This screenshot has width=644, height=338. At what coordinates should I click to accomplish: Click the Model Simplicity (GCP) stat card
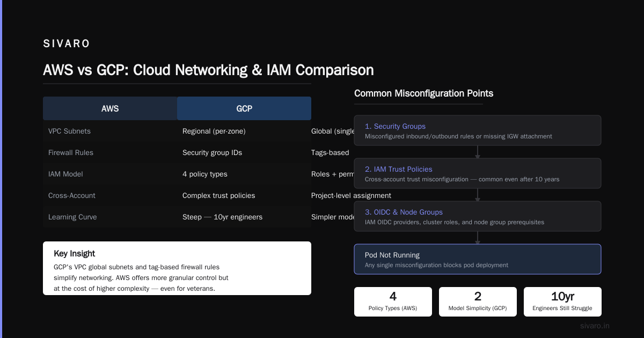(x=478, y=302)
